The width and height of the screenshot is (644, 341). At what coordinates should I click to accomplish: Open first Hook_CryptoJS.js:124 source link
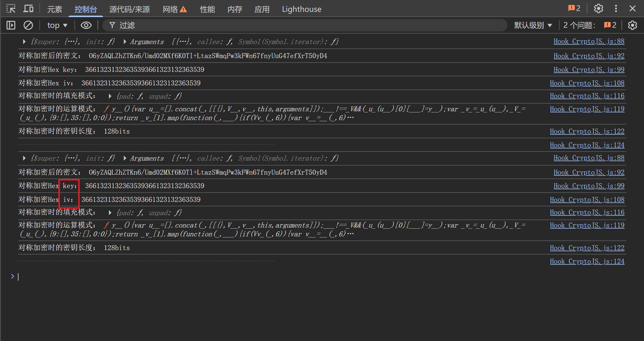tap(587, 145)
